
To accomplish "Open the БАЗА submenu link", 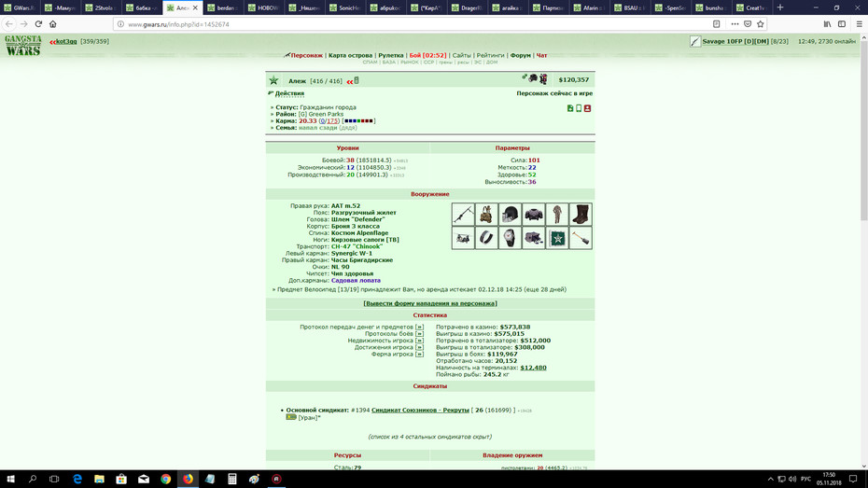I will point(388,63).
